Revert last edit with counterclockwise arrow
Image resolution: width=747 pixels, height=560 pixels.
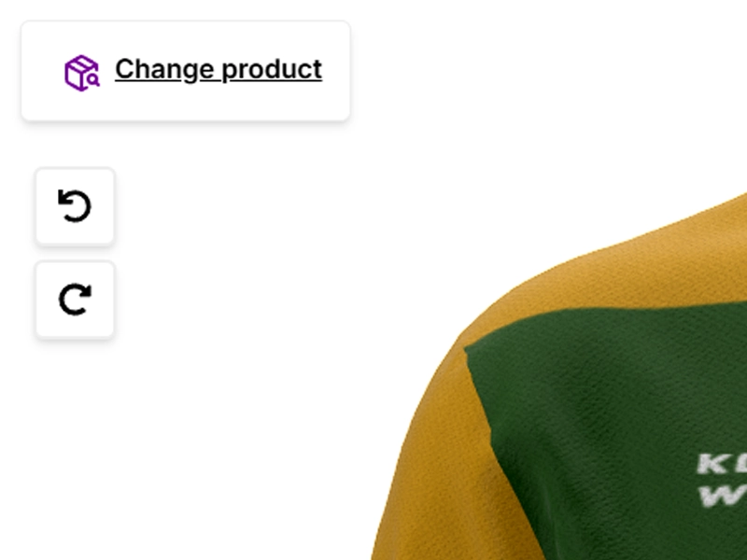click(75, 206)
